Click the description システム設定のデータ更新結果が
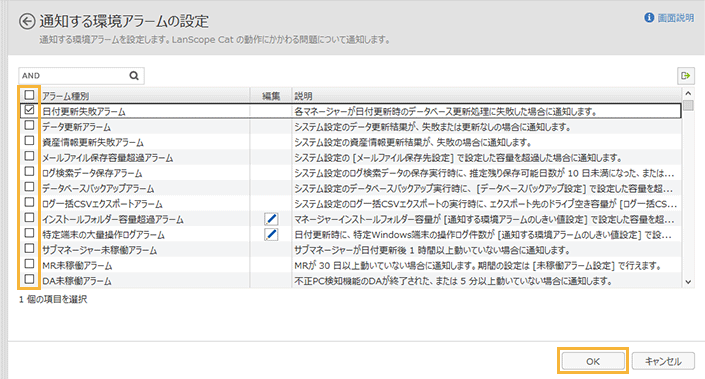 click(x=433, y=127)
